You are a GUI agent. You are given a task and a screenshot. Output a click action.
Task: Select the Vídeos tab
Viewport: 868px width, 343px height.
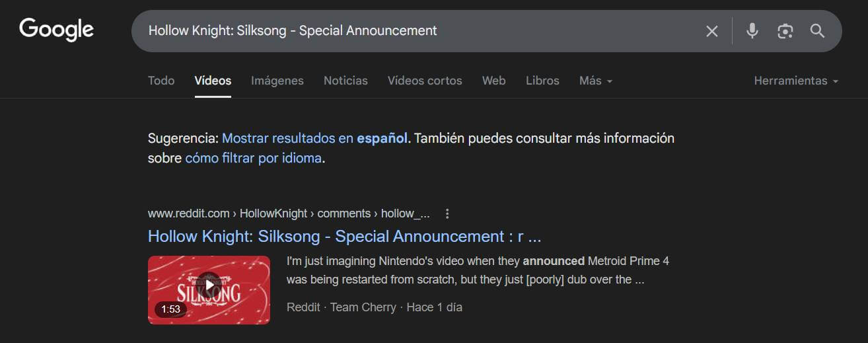[x=213, y=81]
